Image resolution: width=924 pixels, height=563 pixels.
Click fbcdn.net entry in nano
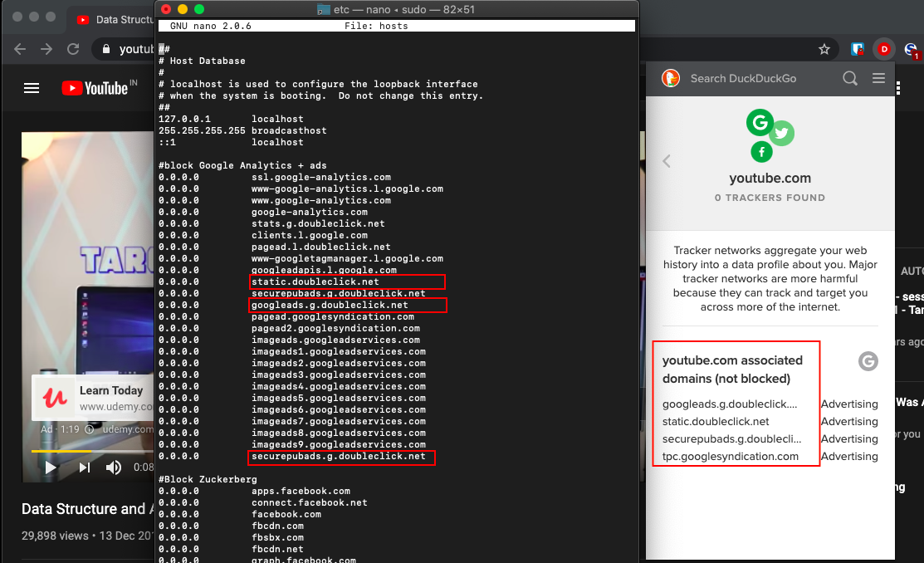[277, 550]
